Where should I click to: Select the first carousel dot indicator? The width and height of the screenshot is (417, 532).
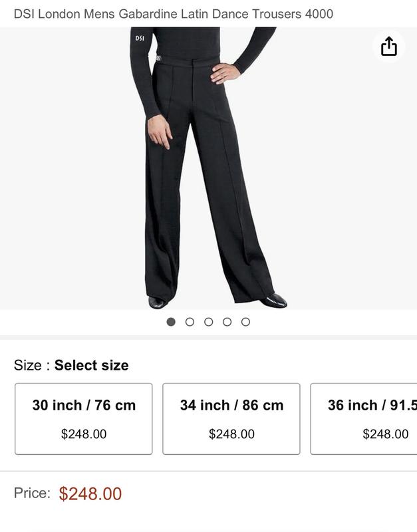point(171,322)
